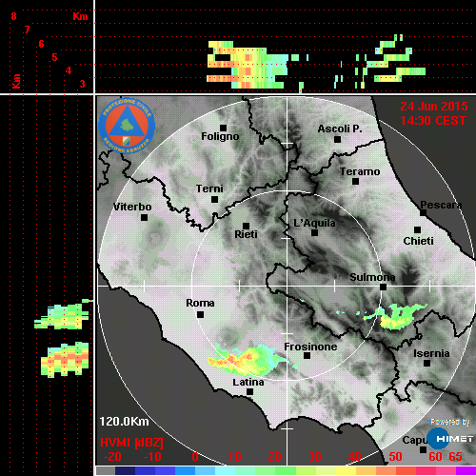Click the Teramo label
The height and width of the screenshot is (476, 476).
click(360, 171)
